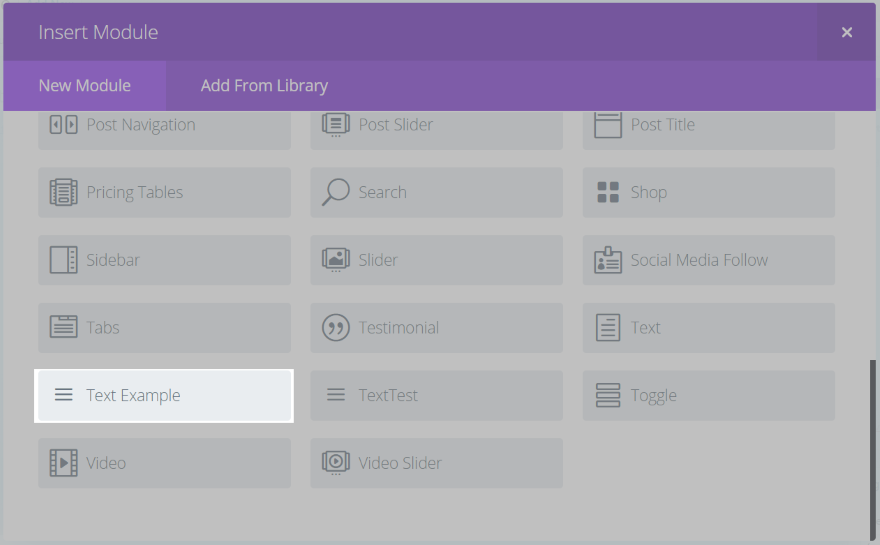Click the Search magnifier icon
The height and width of the screenshot is (545, 880).
point(335,192)
